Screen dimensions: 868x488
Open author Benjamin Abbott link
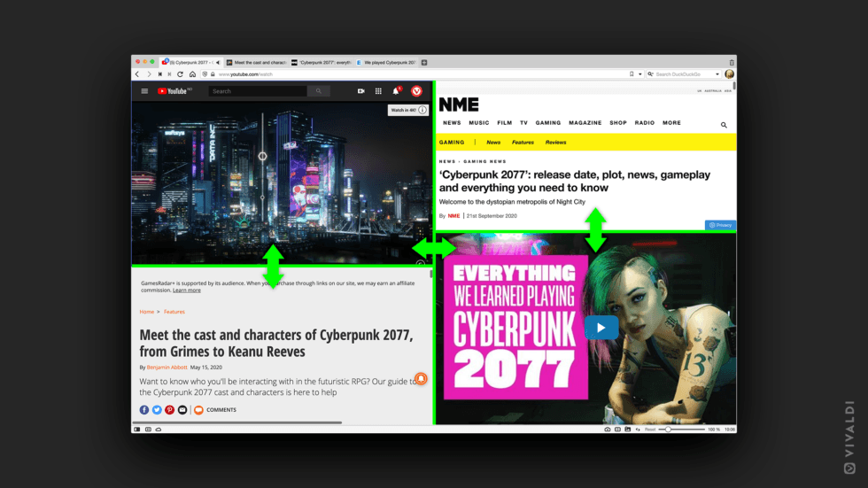click(167, 368)
